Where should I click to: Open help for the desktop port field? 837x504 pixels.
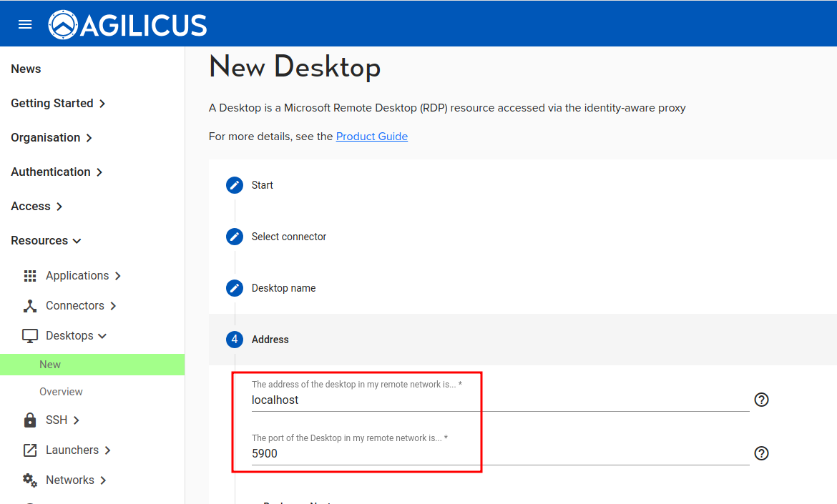(761, 453)
